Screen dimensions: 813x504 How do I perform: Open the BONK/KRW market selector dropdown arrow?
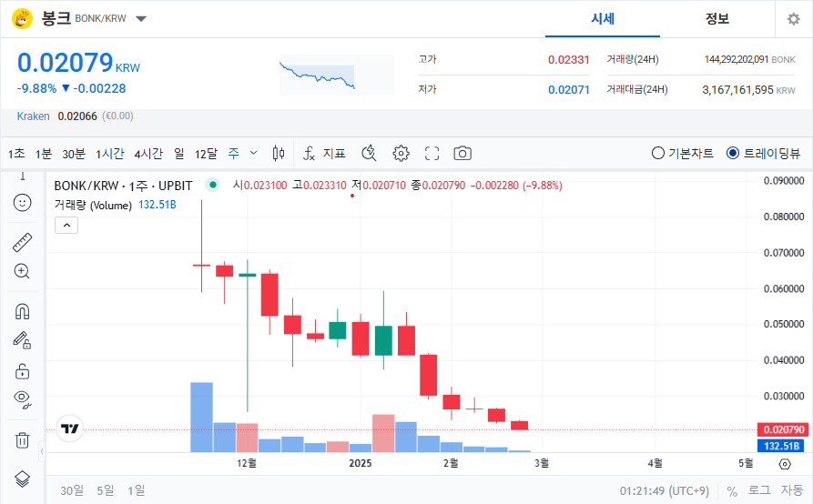tap(141, 19)
